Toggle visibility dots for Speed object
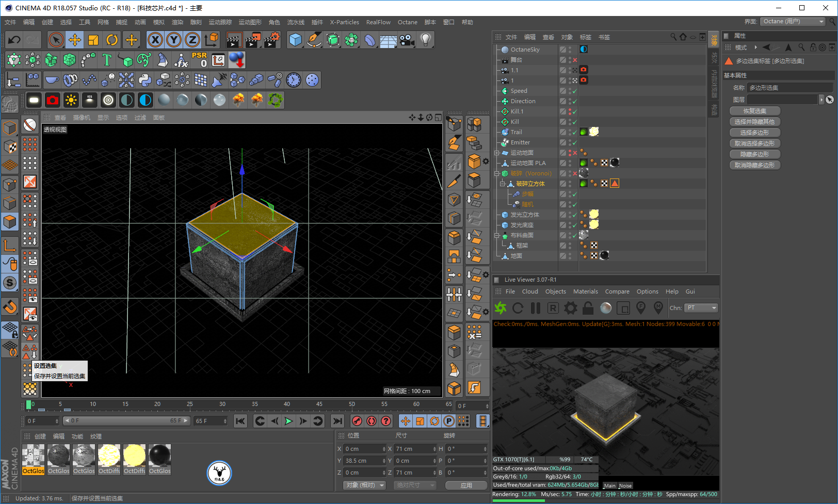This screenshot has height=504, width=838. pos(570,91)
